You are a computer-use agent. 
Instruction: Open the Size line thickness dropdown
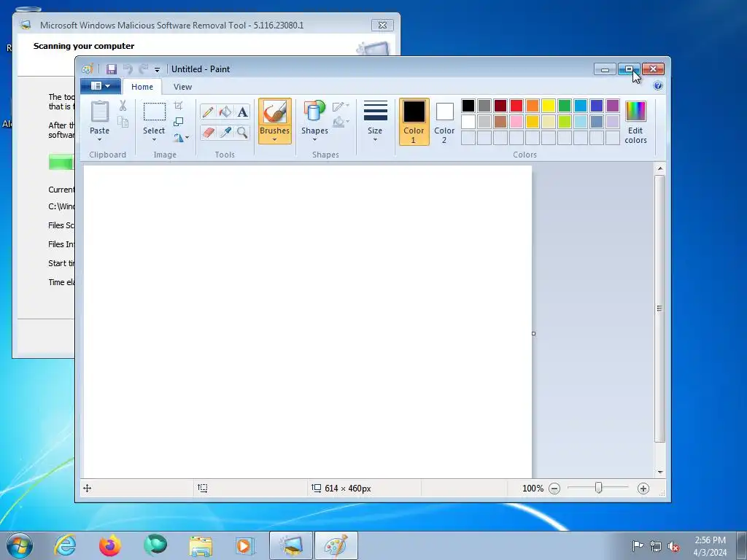click(x=375, y=122)
